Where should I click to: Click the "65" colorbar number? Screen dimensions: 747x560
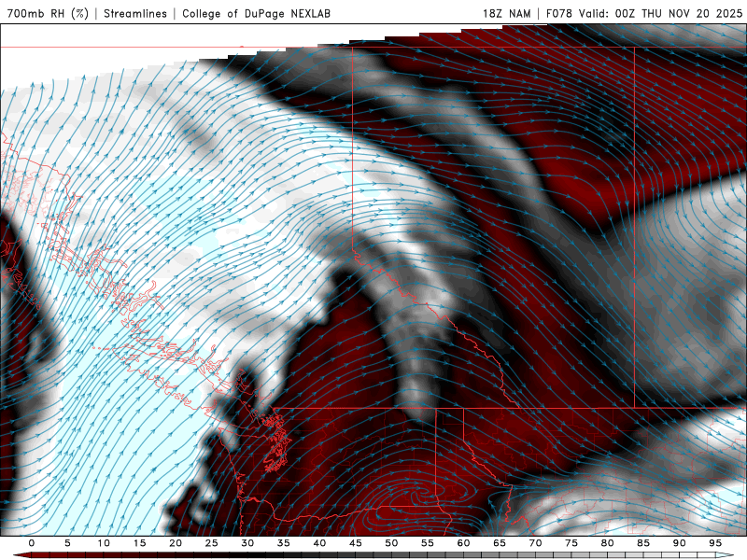(x=500, y=543)
